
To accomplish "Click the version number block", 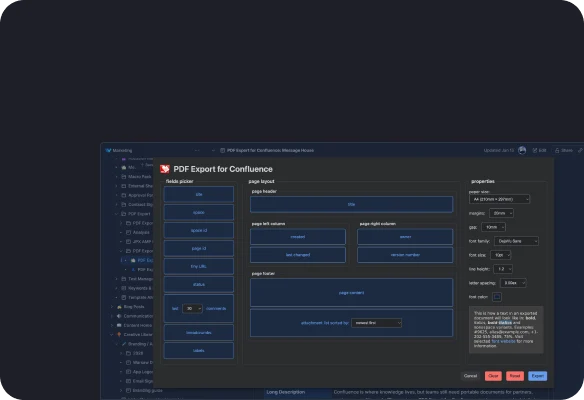I will point(405,255).
